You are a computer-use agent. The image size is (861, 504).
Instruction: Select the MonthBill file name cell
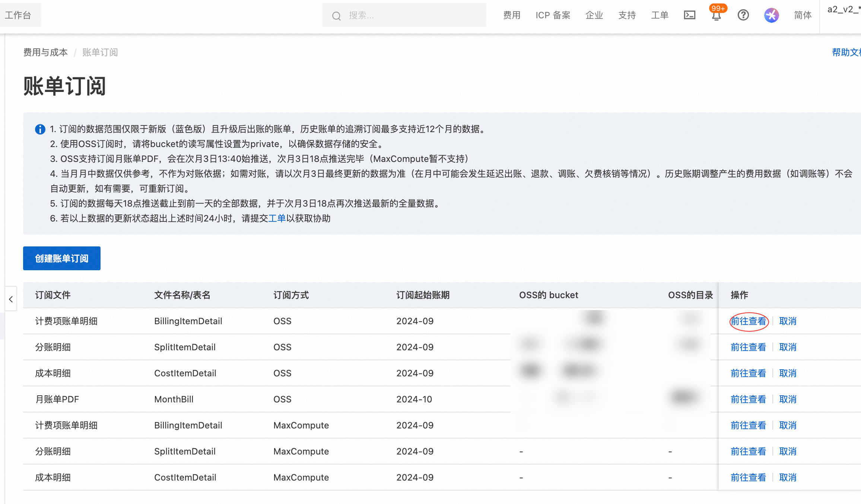pyautogui.click(x=174, y=399)
